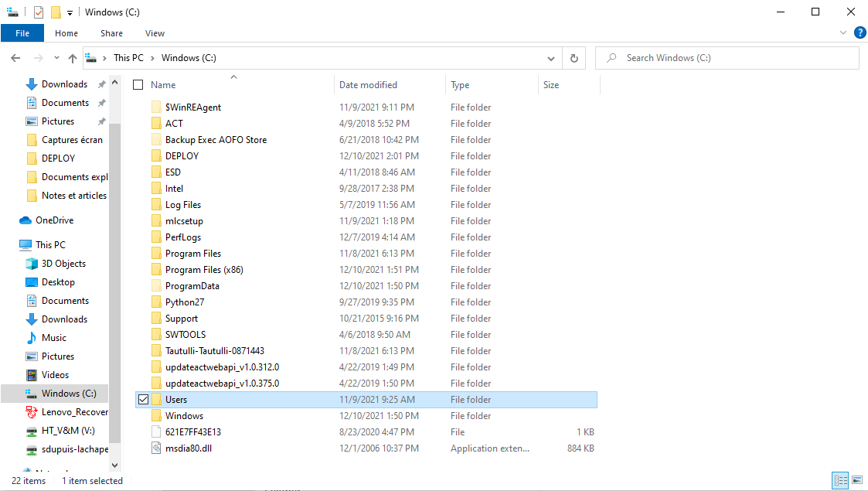Screen dimensions: 868x491
Task: Switch to the View ribbon tab
Action: (155, 33)
